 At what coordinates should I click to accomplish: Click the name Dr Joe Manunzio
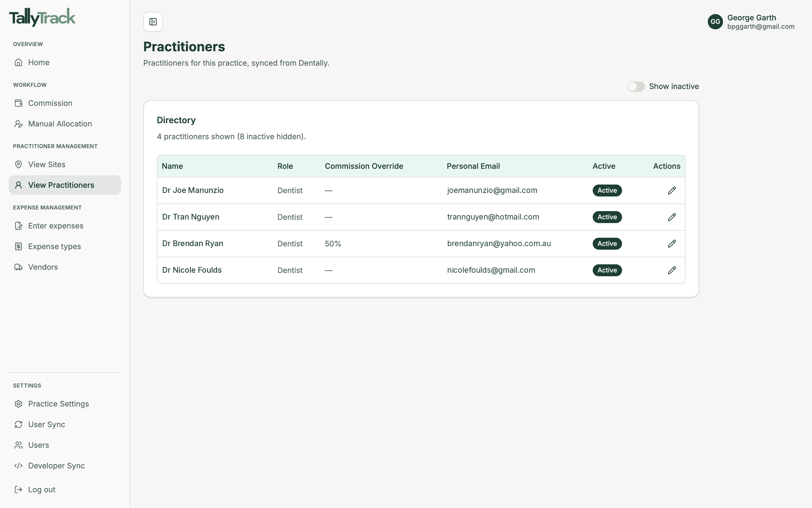(x=193, y=190)
